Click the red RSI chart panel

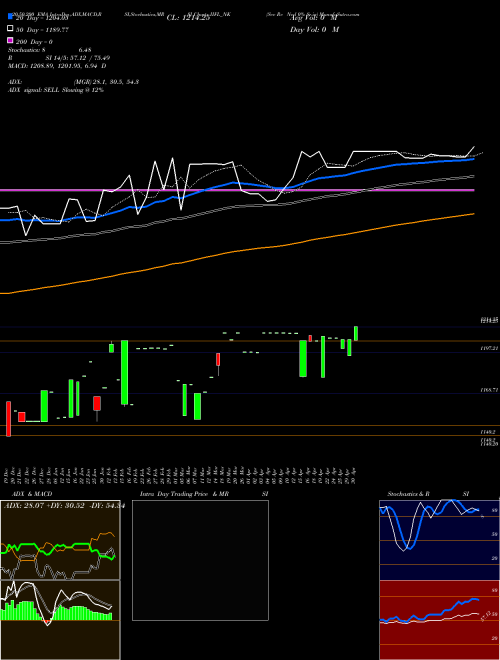[x=439, y=620]
